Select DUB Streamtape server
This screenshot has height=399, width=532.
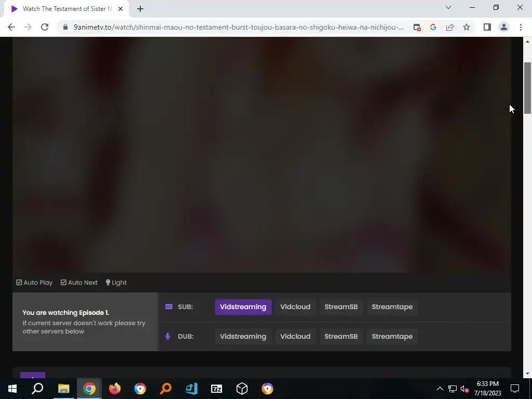(x=392, y=336)
